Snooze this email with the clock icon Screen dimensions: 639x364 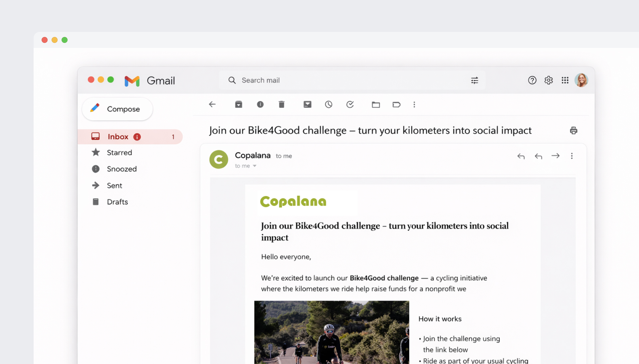pyautogui.click(x=328, y=104)
